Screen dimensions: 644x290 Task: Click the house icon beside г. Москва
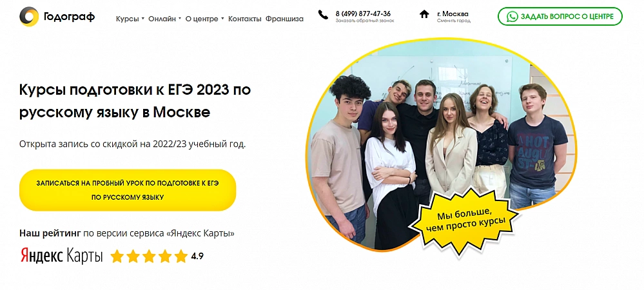pos(424,14)
